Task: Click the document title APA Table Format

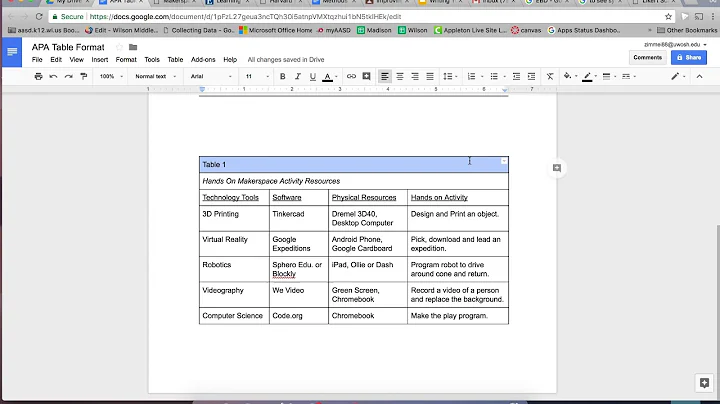Action: (68, 47)
